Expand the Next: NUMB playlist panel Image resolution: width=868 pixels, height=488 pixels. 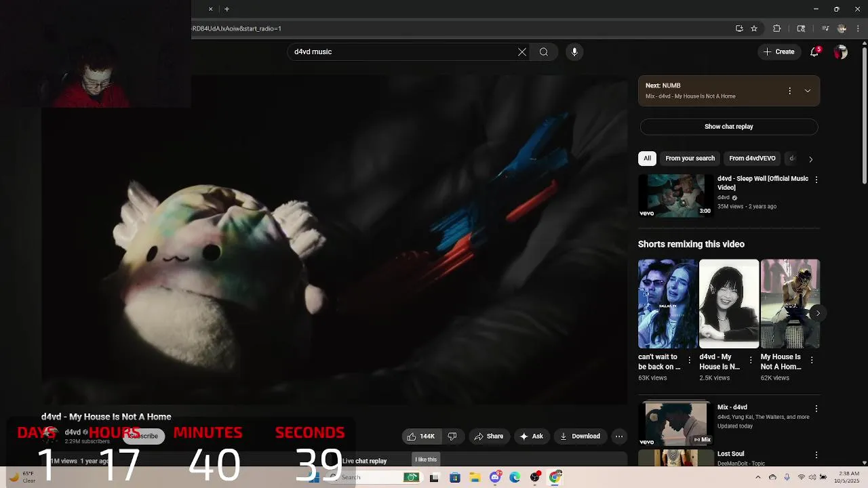(x=808, y=91)
